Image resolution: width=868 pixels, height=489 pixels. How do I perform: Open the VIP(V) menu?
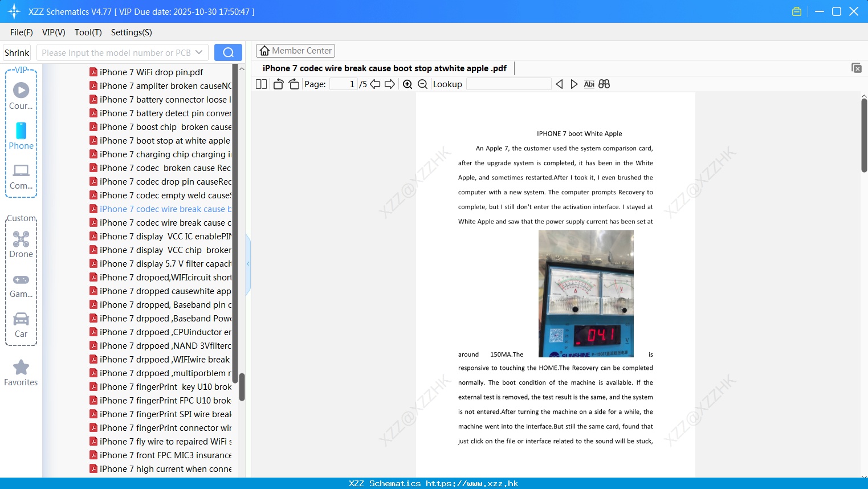tap(54, 32)
